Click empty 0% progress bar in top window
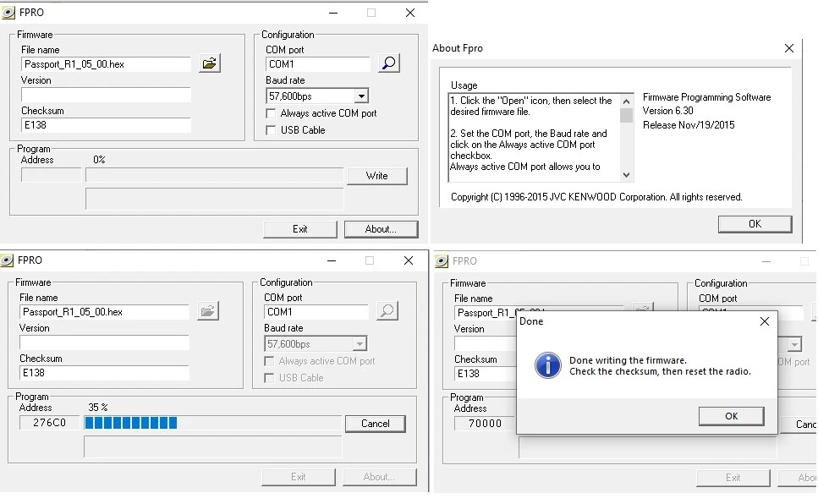 214,175
